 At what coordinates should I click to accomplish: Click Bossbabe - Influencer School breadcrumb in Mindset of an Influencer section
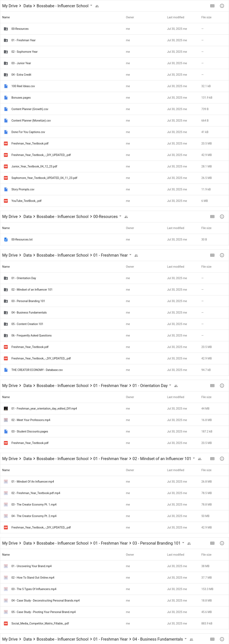click(62, 459)
